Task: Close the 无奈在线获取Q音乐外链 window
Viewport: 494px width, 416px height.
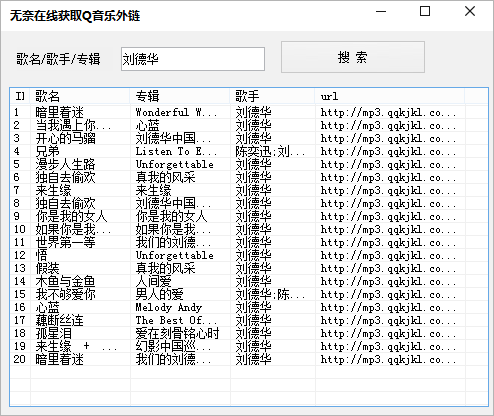Action: (470, 12)
